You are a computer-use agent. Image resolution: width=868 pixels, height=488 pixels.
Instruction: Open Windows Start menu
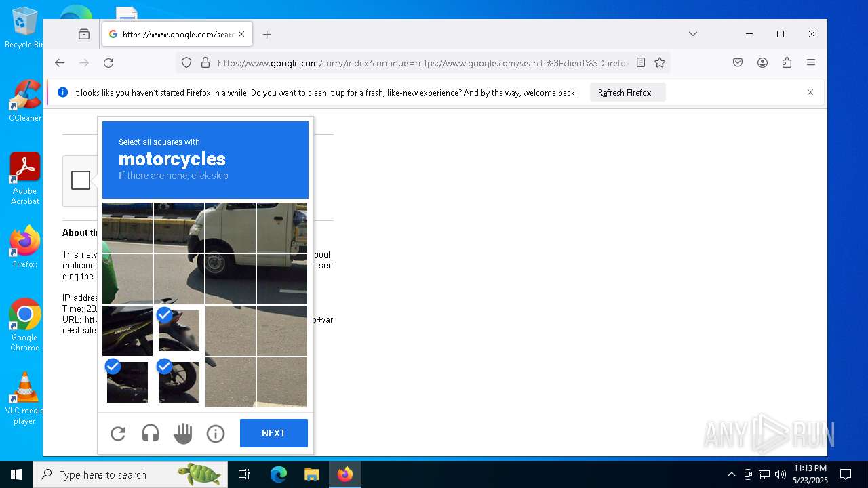click(16, 474)
